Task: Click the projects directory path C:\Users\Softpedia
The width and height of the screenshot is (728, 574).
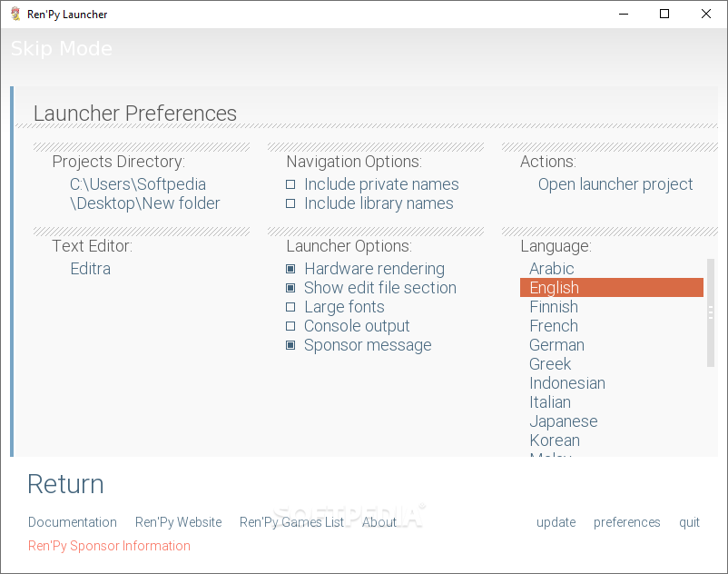Action: [x=145, y=193]
